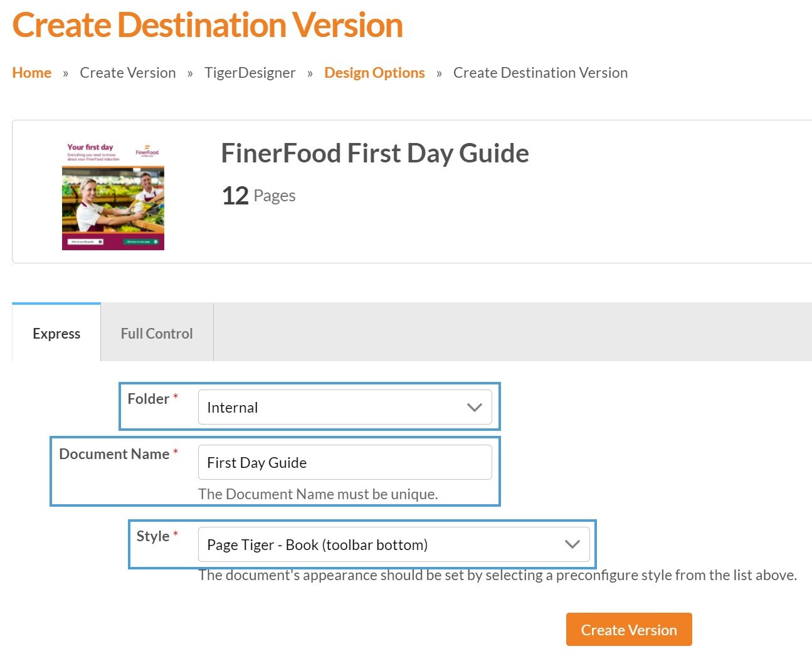Click the FinerFood guide cover thumbnail
The width and height of the screenshot is (812, 661).
113,195
